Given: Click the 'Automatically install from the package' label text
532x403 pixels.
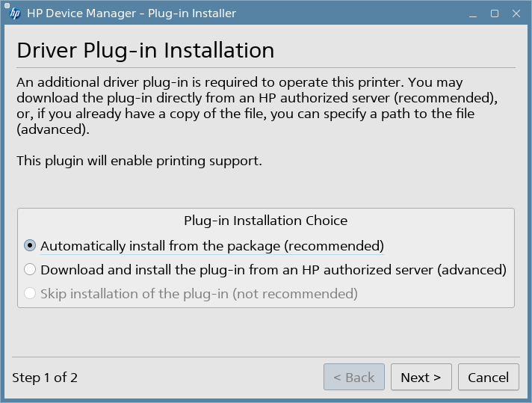Looking at the screenshot, I should (x=212, y=245).
